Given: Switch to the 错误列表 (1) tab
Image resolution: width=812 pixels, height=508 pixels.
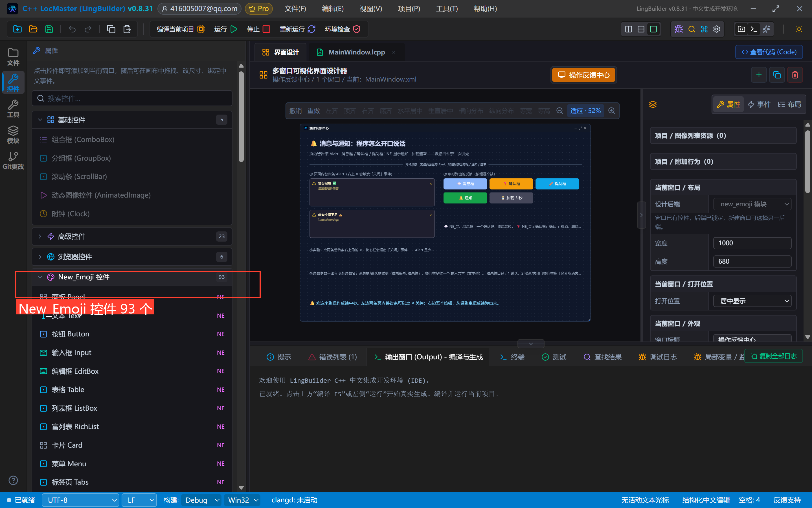Looking at the screenshot, I should [332, 357].
